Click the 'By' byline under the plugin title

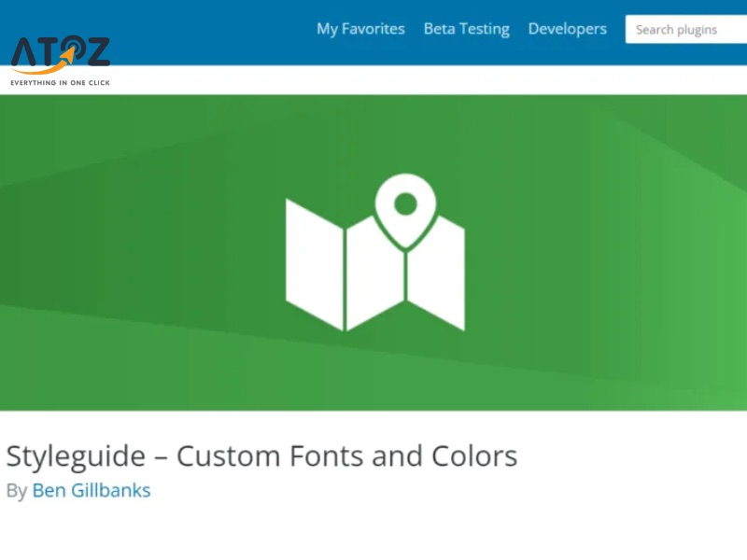[x=16, y=490]
